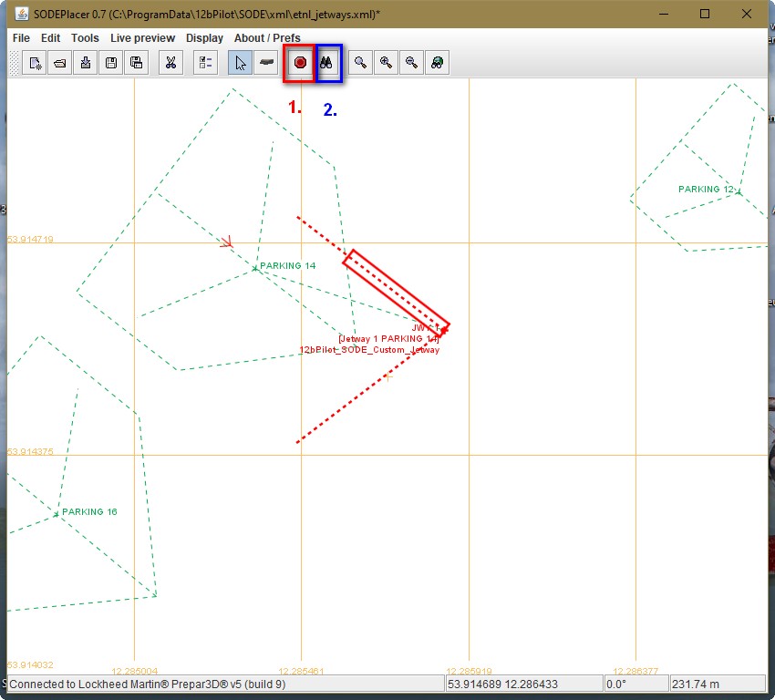Click the New file toolbar icon
This screenshot has height=700, width=775.
pyautogui.click(x=35, y=63)
